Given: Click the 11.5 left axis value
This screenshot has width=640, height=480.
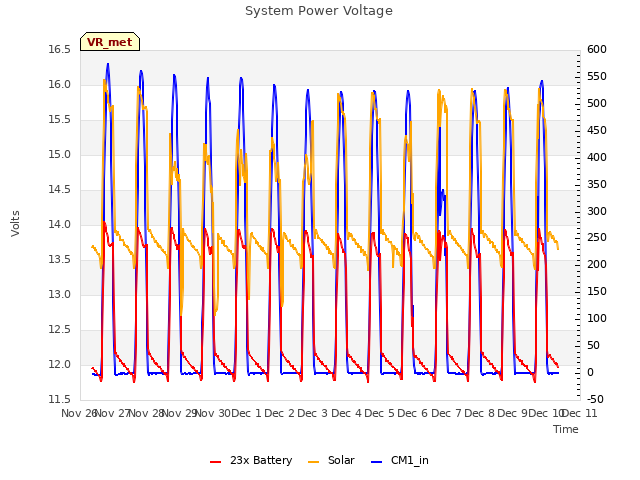Looking at the screenshot, I should (x=59, y=399).
